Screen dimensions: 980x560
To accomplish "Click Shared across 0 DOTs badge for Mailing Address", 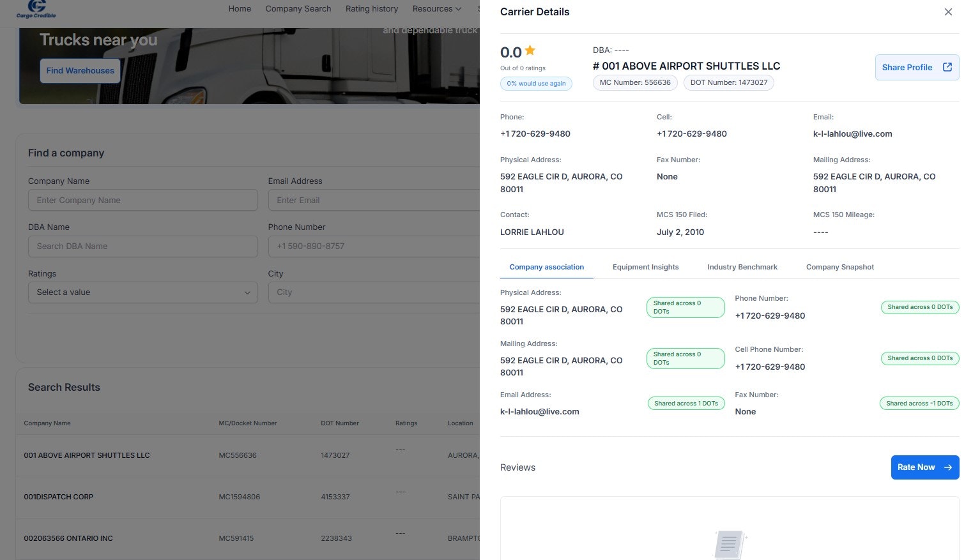I will tap(685, 358).
